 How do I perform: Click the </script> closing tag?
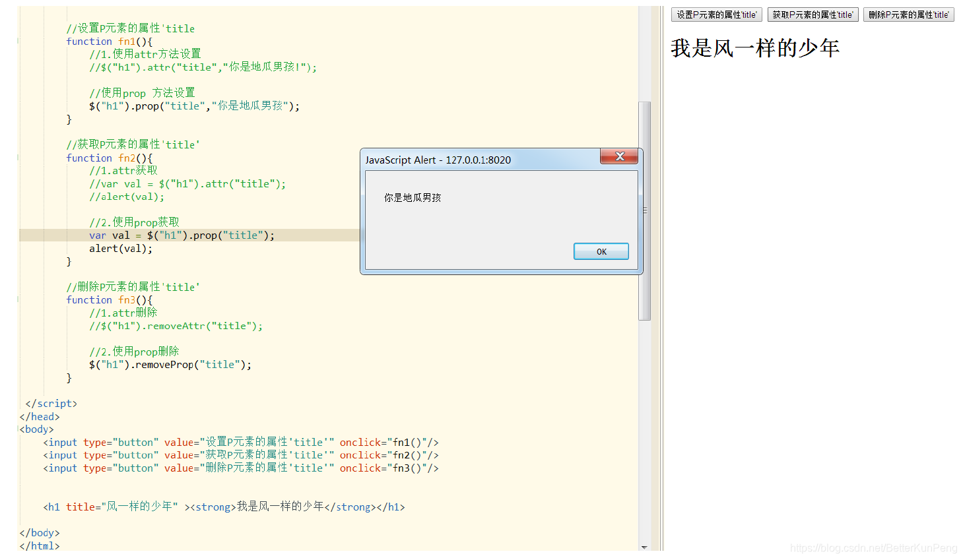pyautogui.click(x=51, y=404)
